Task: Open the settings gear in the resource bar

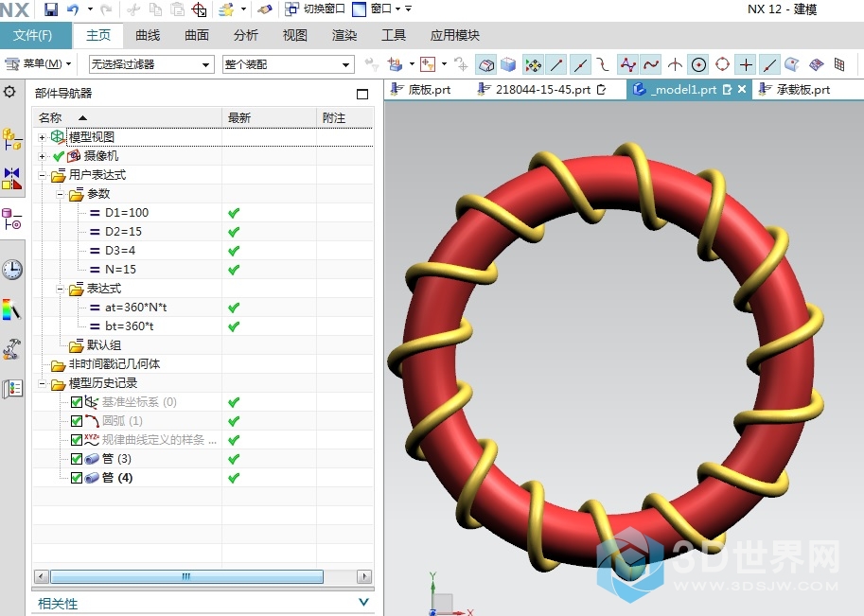Action: (x=9, y=92)
